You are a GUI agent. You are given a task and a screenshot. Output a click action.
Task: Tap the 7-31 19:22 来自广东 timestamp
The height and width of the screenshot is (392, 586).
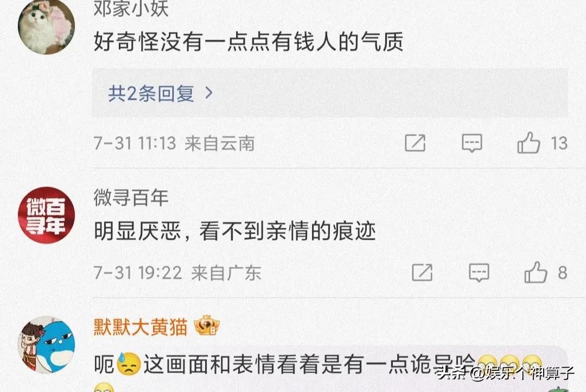(x=177, y=273)
